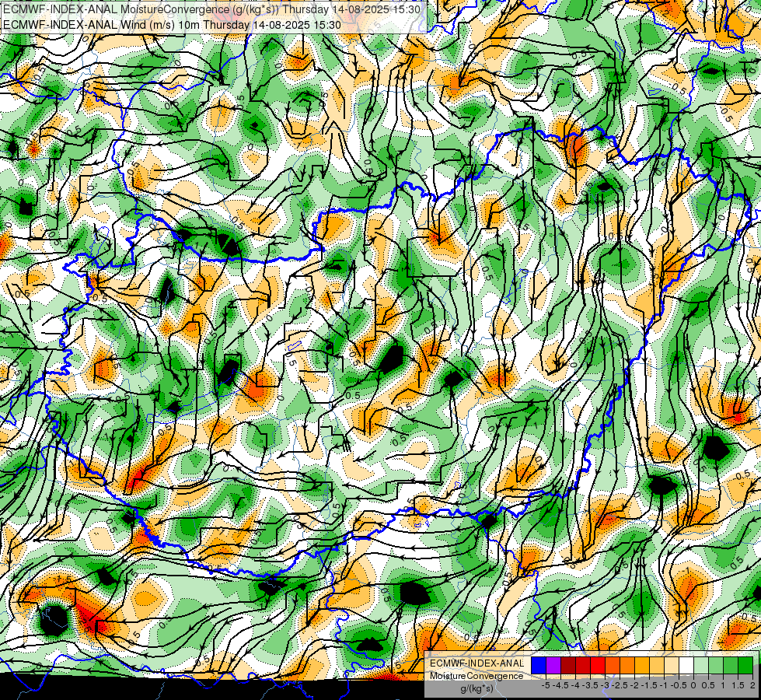761x700 pixels.
Task: Click the legend's MoistureConvergence label
Action: click(x=476, y=676)
